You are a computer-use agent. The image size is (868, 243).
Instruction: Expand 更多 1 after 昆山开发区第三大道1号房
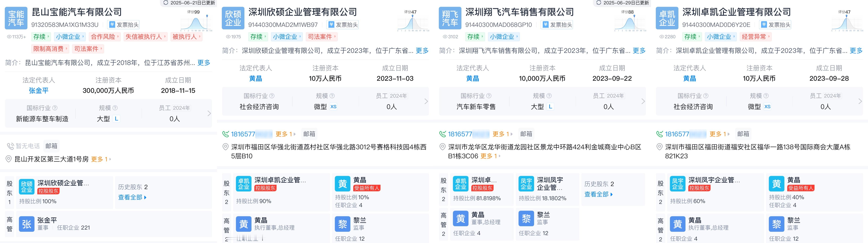[101, 159]
